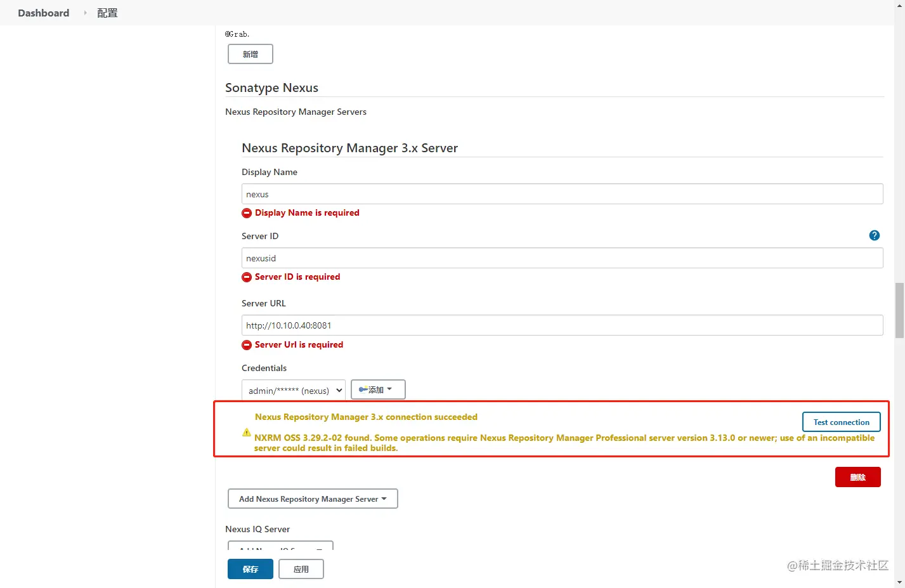Click Test connection button
This screenshot has width=905, height=588.
pyautogui.click(x=842, y=422)
